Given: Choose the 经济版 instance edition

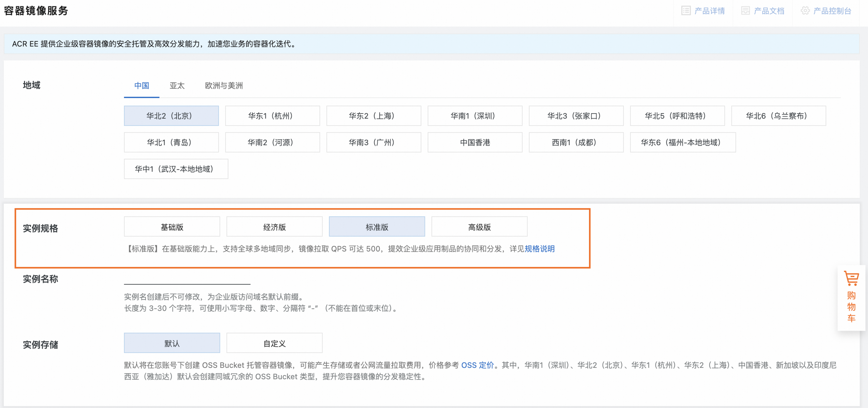Looking at the screenshot, I should pos(274,227).
